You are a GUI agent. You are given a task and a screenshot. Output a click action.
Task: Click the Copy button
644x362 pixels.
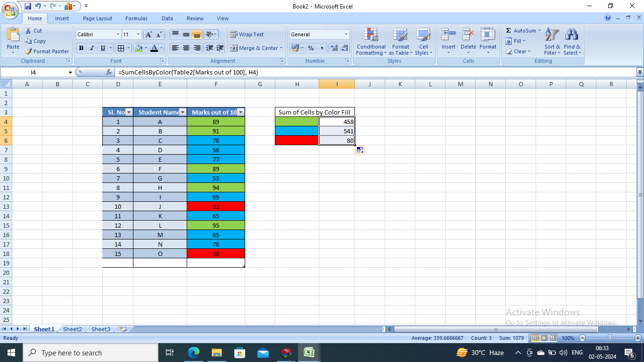[x=35, y=41]
